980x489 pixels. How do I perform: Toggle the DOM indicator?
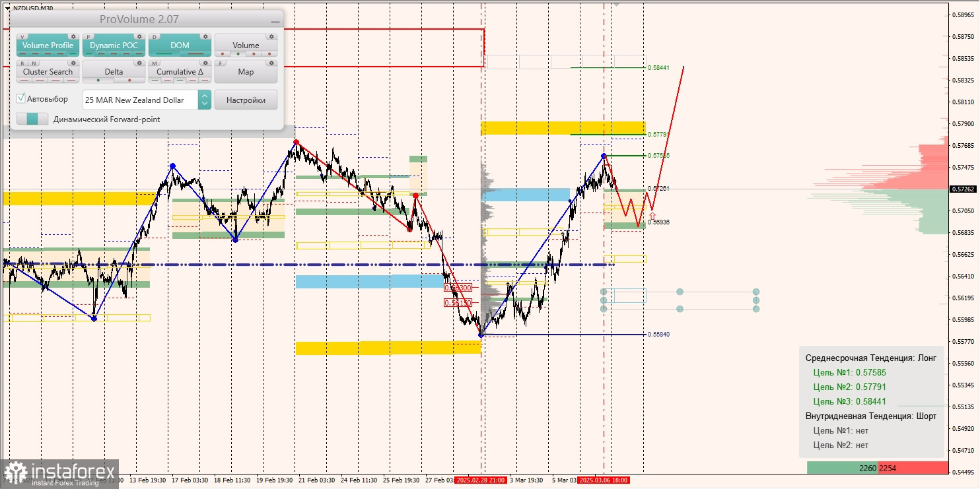point(180,45)
